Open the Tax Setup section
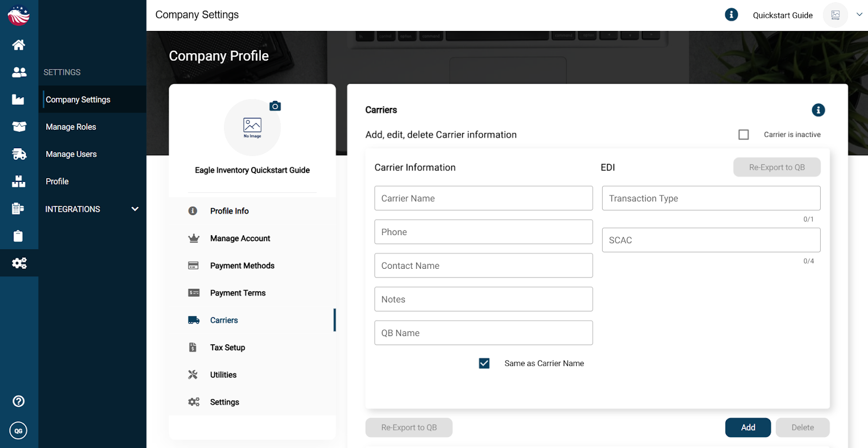Image resolution: width=868 pixels, height=448 pixels. pos(227,348)
